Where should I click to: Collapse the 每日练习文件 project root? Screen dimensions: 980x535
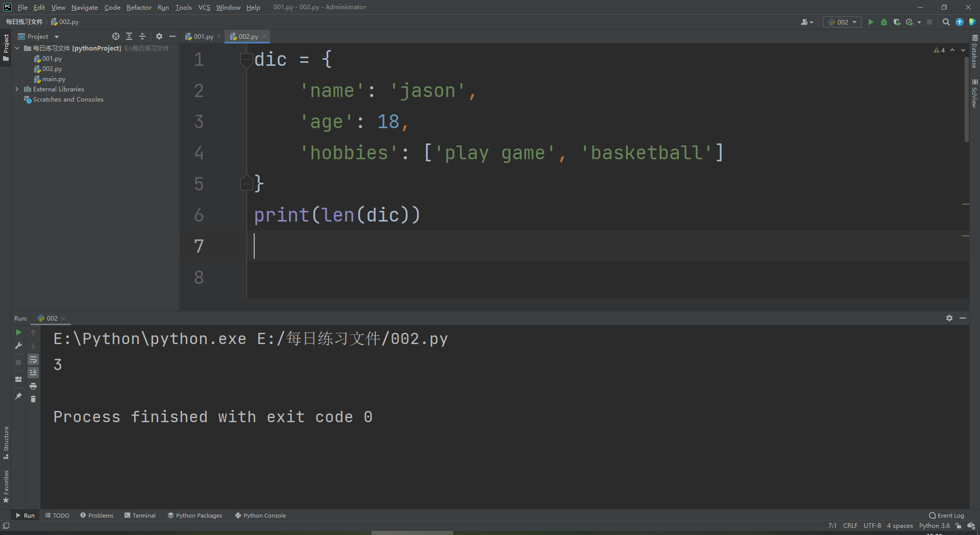[17, 48]
